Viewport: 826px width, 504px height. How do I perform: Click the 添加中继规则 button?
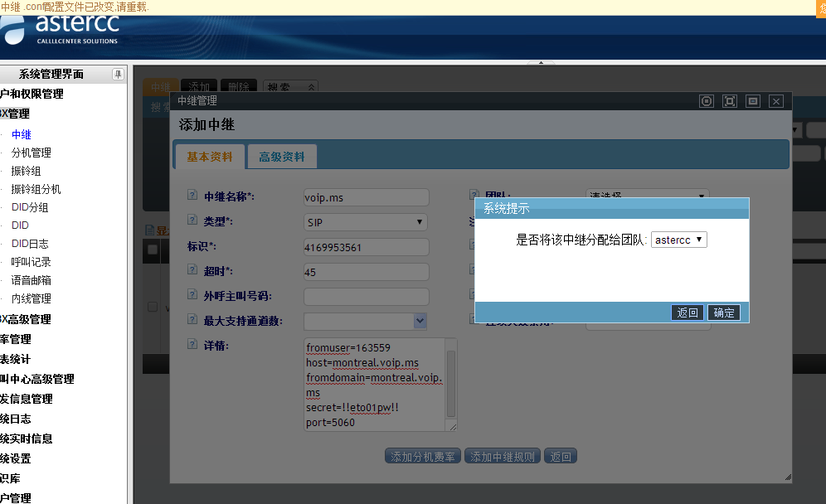coord(503,457)
